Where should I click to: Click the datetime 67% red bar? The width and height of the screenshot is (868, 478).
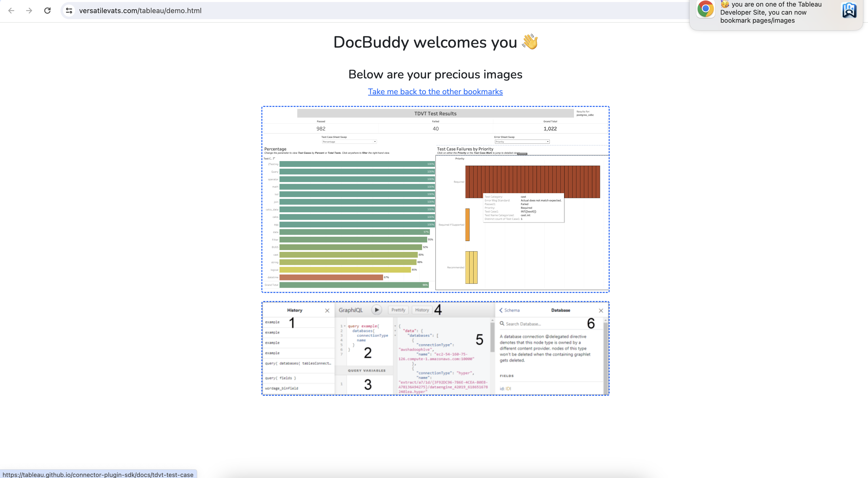(x=331, y=277)
